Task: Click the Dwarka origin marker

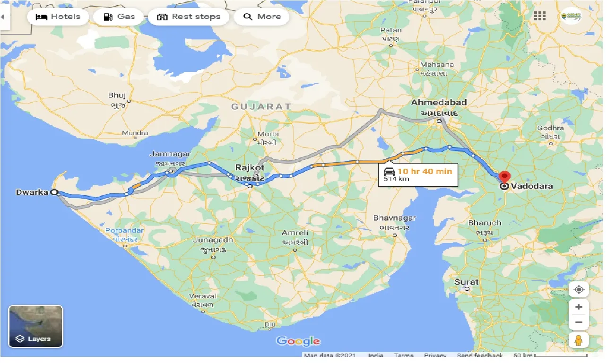Action: click(54, 192)
